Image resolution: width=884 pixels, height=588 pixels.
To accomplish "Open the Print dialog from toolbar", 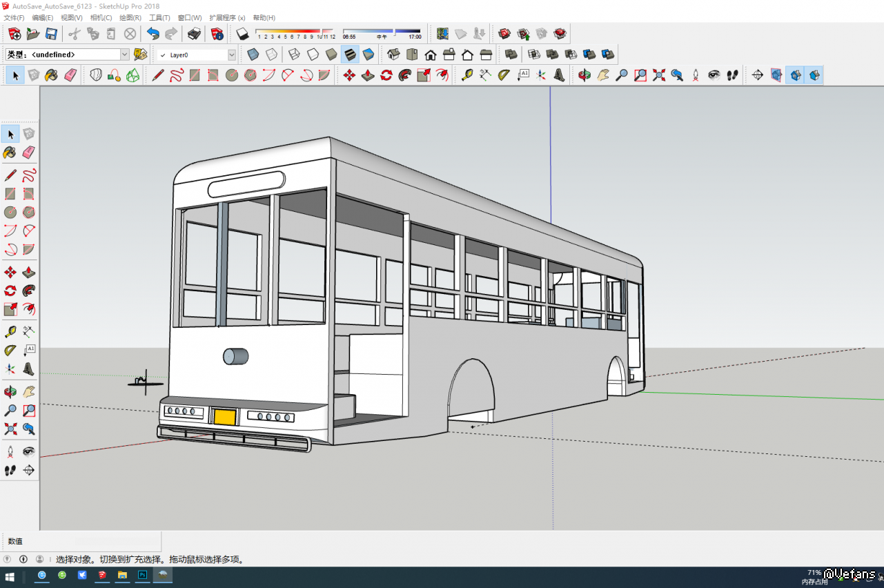I will tap(195, 34).
